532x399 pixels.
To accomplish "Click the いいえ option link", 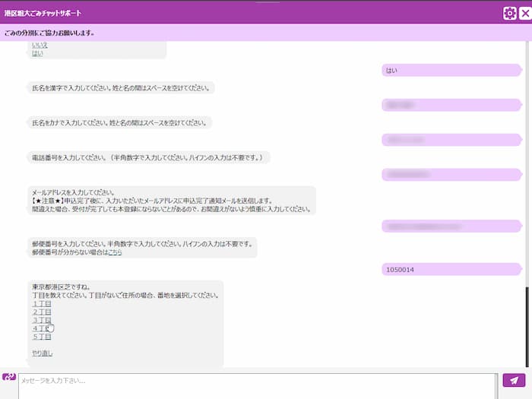I will [x=40, y=45].
